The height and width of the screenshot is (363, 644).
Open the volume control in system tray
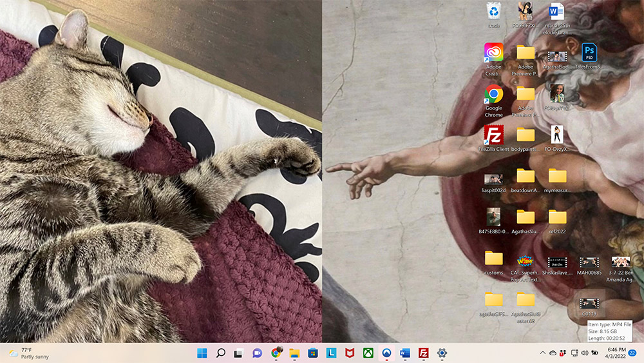pyautogui.click(x=585, y=353)
